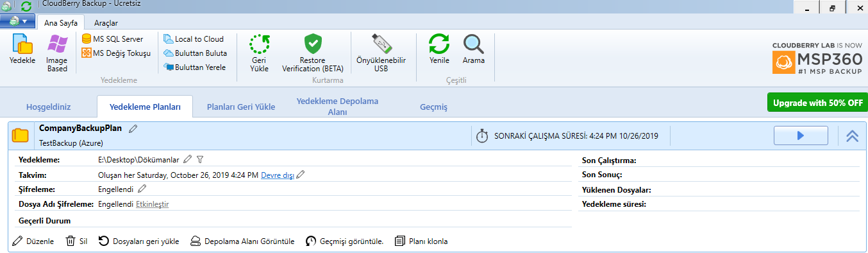868x253 pixels.
Task: Edit the Takvim schedule pencil
Action: 300,174
